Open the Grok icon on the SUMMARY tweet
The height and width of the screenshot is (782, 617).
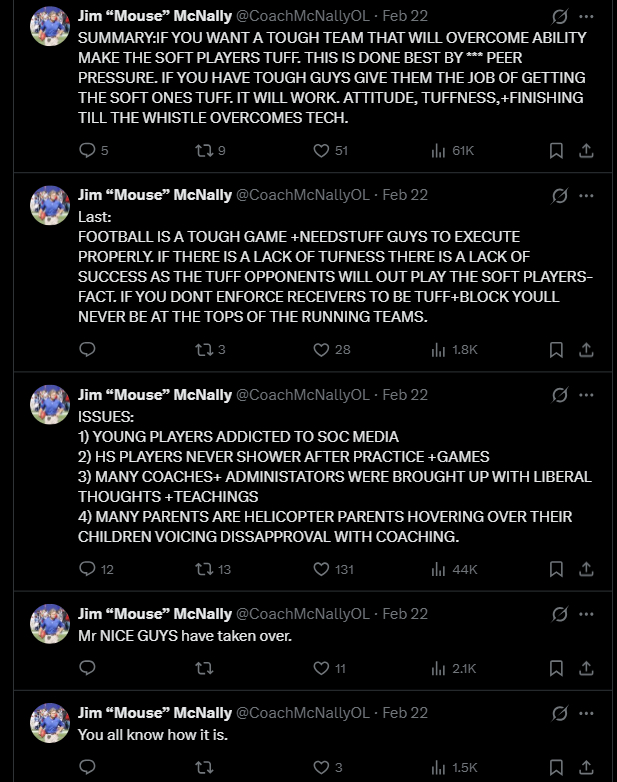[x=562, y=17]
